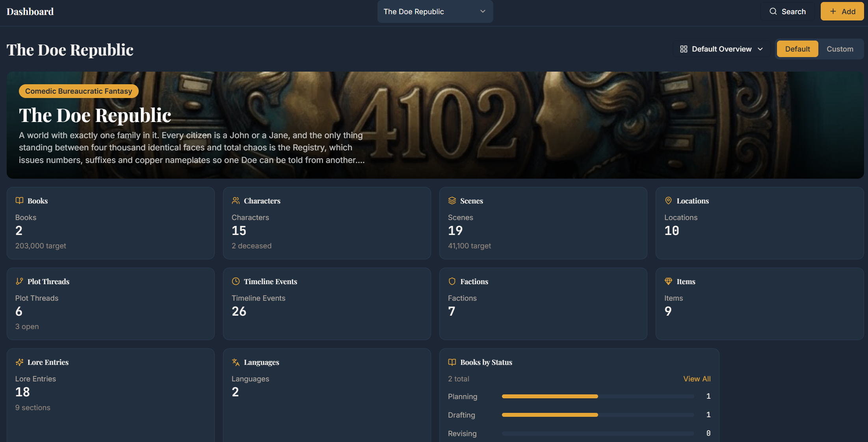Click the grid icon beside Default Overview
This screenshot has width=868, height=442.
684,49
